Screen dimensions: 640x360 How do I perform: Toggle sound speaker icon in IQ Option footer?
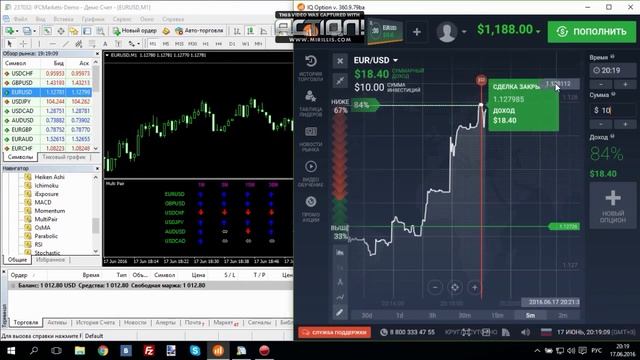coord(526,332)
